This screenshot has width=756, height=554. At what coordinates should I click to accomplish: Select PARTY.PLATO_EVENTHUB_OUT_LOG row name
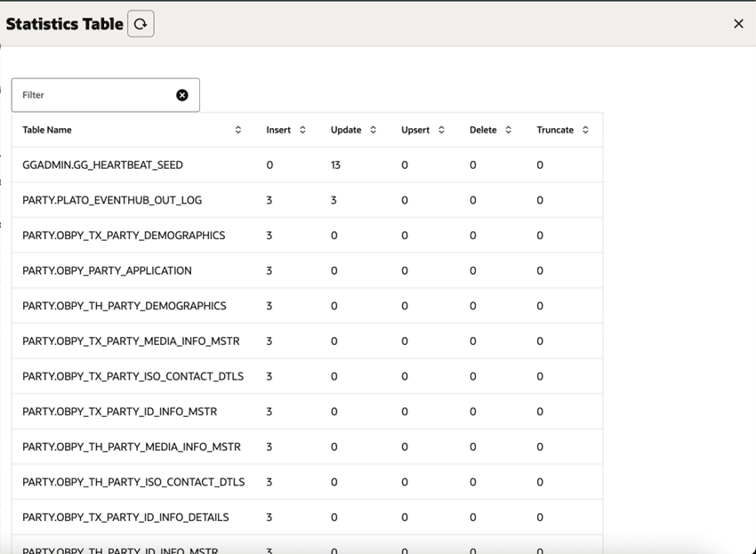pyautogui.click(x=112, y=200)
